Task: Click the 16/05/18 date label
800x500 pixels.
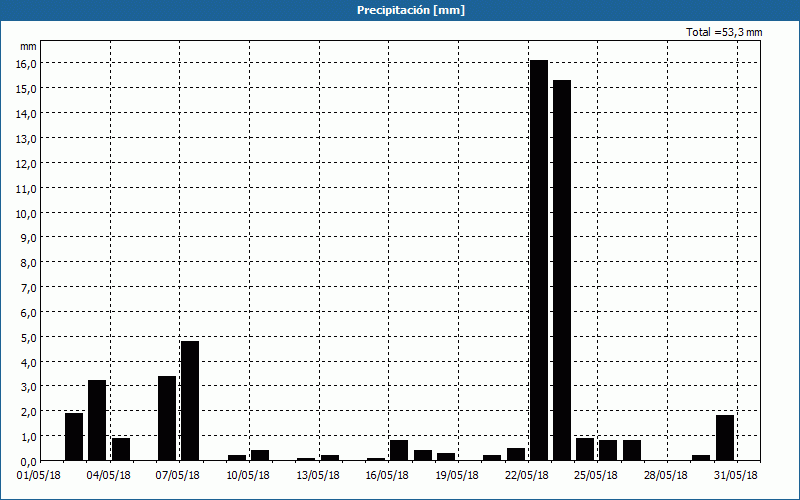Action: (x=387, y=476)
